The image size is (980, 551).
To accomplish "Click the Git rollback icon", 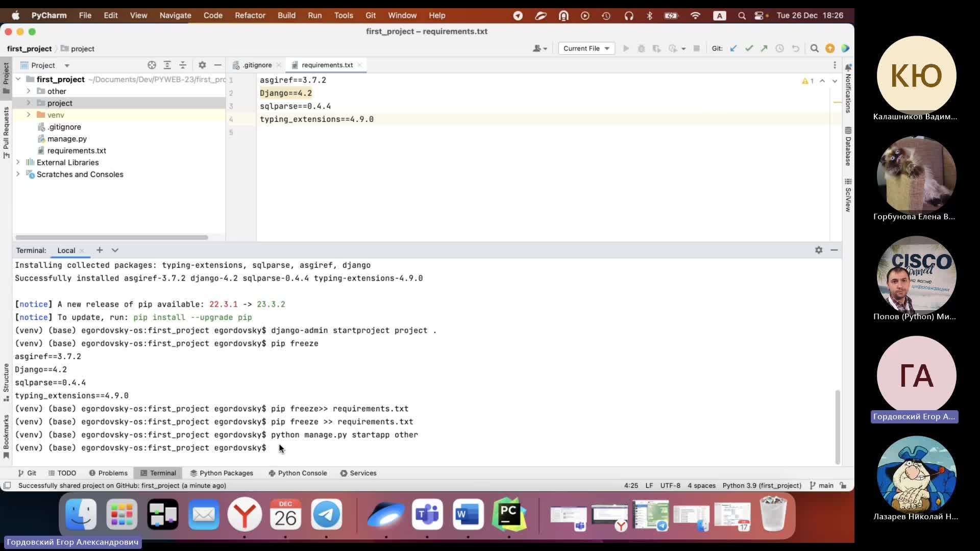I will click(x=795, y=48).
